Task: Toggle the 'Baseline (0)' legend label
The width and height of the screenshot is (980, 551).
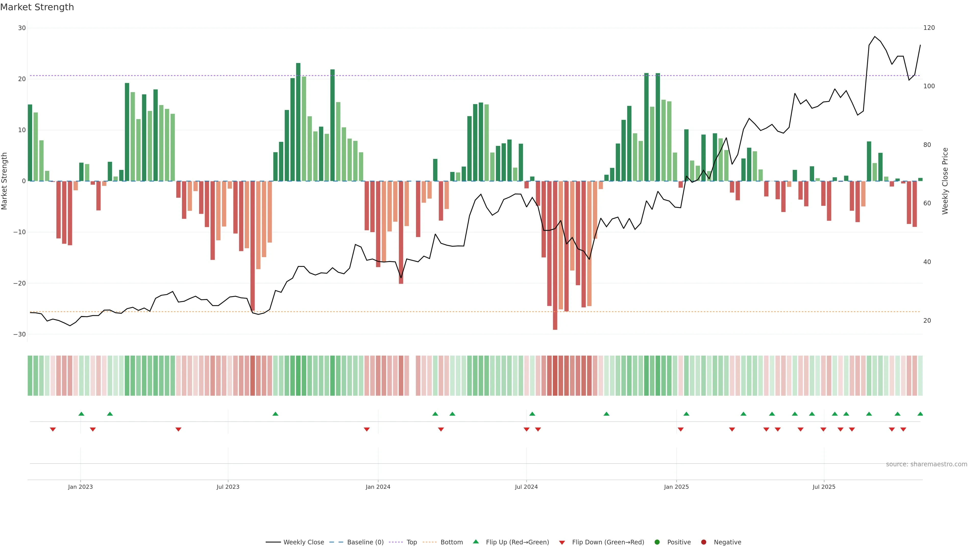Action: pos(365,542)
